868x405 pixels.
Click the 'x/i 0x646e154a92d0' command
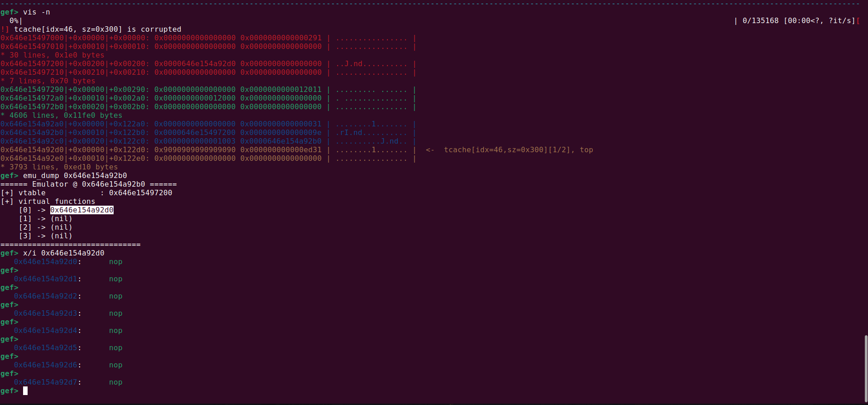coord(64,253)
